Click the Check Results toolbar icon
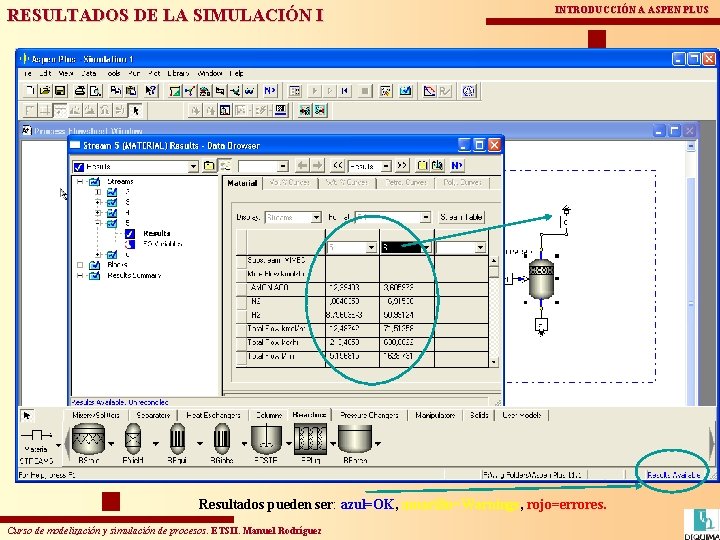720x540 pixels. pos(405,91)
